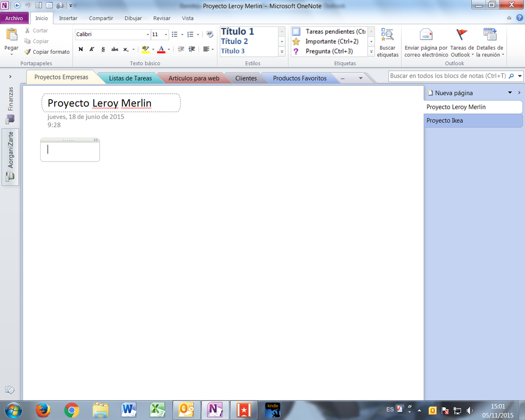Select the Proyecto Ikea page
This screenshot has width=525, height=420.
click(x=456, y=120)
